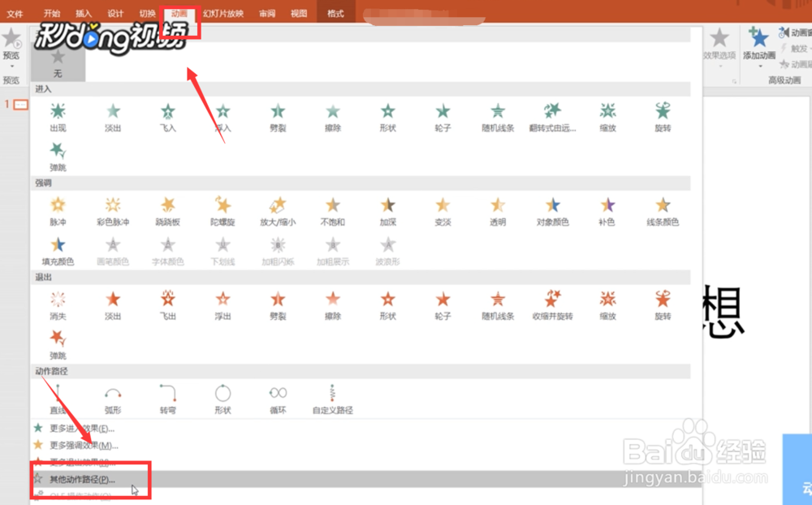Apply the 陀螺旋 emphasis animation
This screenshot has width=812, height=505.
(222, 212)
